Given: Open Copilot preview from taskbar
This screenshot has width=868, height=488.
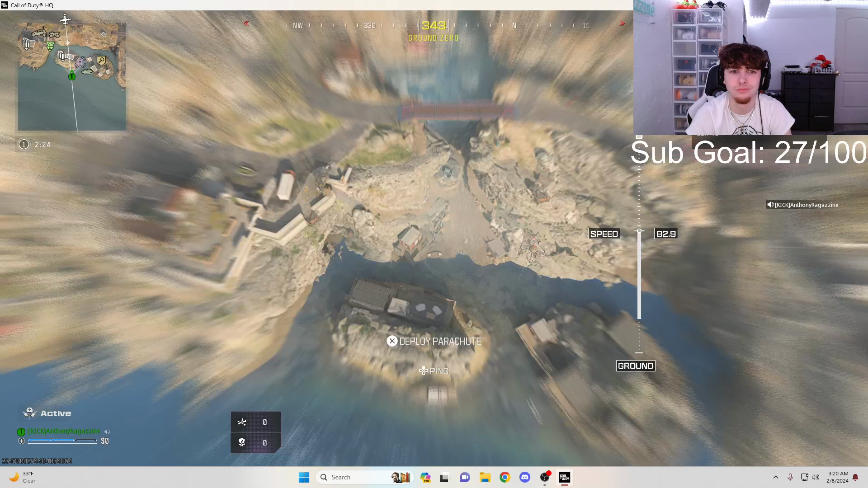Looking at the screenshot, I should point(425,477).
